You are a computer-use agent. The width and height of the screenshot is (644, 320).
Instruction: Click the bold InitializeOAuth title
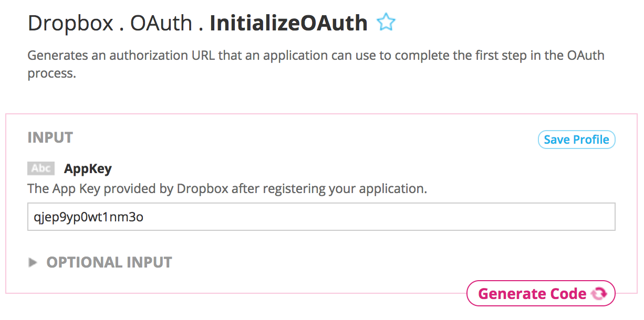(x=288, y=23)
